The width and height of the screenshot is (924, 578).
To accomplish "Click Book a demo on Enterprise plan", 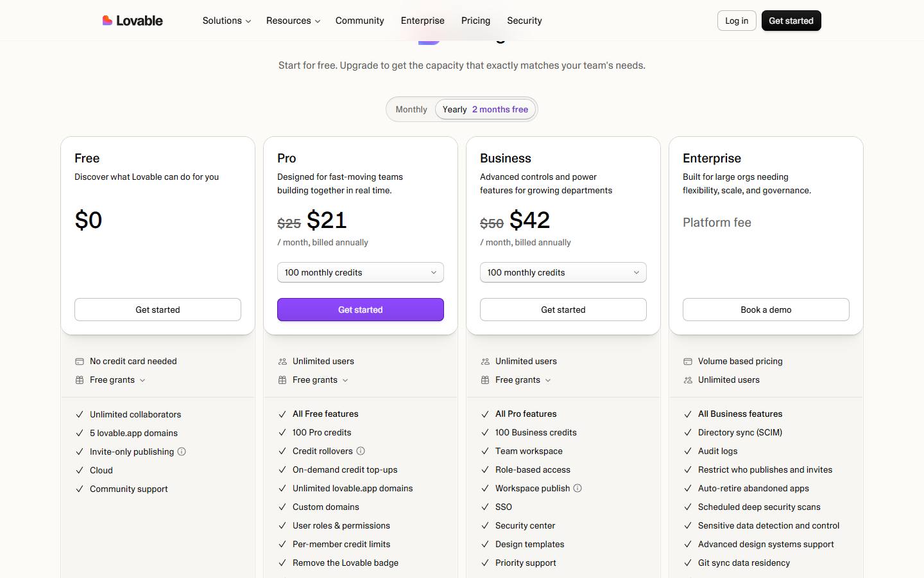I will [766, 310].
